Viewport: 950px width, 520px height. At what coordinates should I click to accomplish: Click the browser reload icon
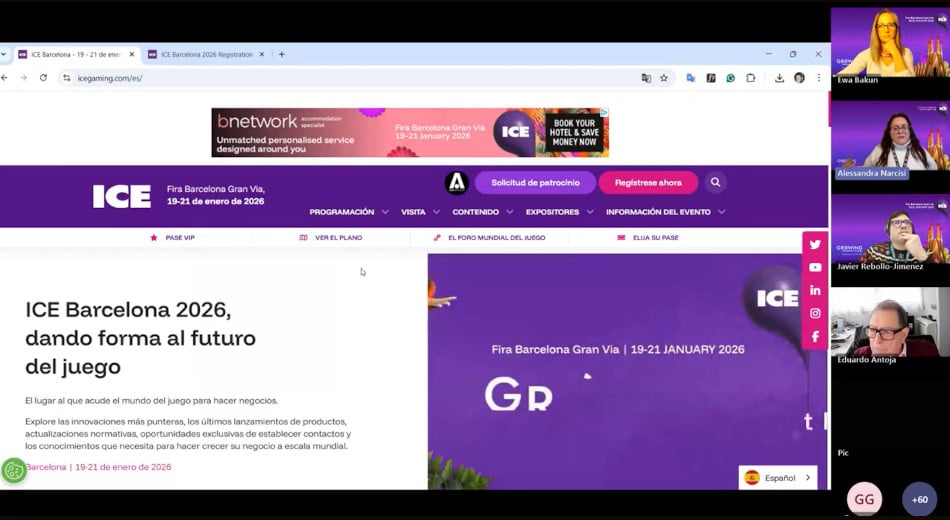(43, 78)
